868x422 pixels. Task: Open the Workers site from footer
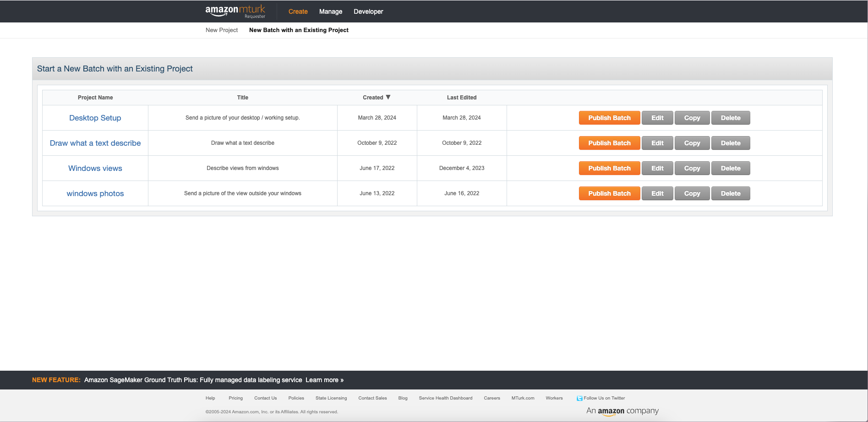coord(554,398)
